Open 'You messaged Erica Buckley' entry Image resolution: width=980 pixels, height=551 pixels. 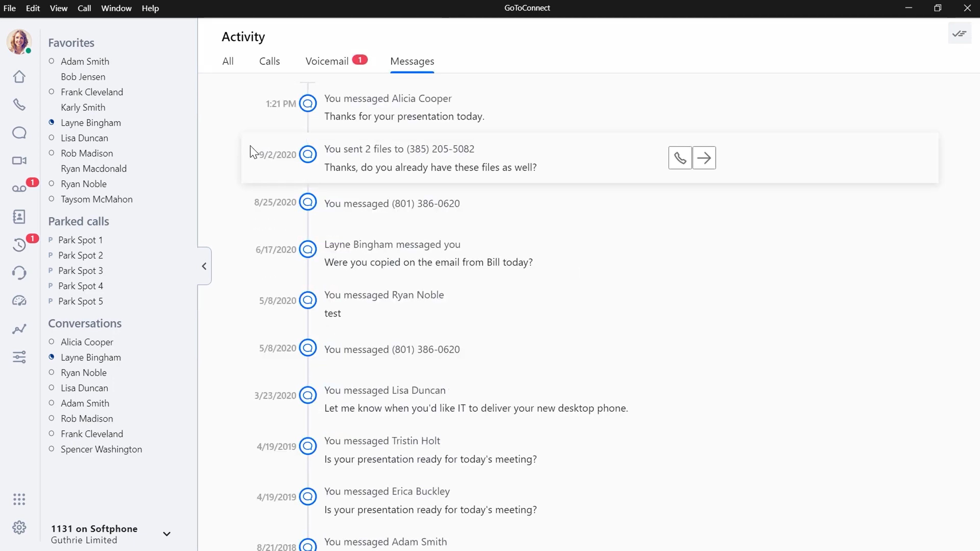tap(387, 491)
